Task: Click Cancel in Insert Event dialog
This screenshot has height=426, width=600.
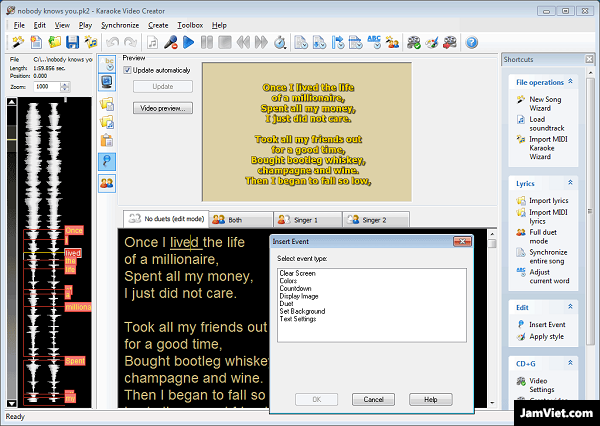Action: coord(373,400)
